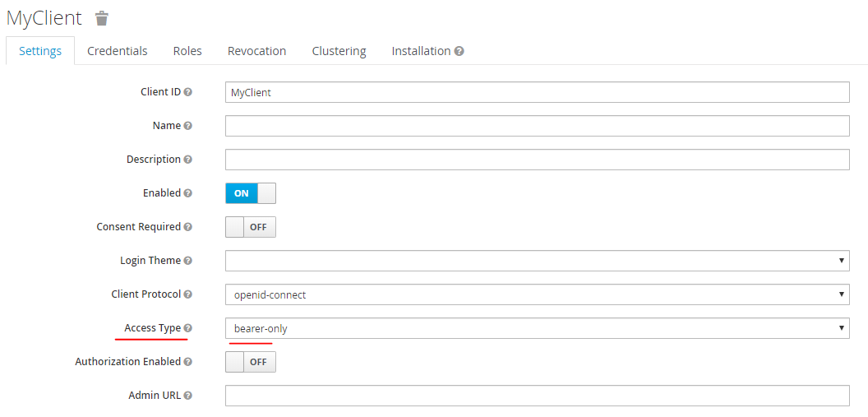Click the help icon on Installation tab

pos(459,51)
